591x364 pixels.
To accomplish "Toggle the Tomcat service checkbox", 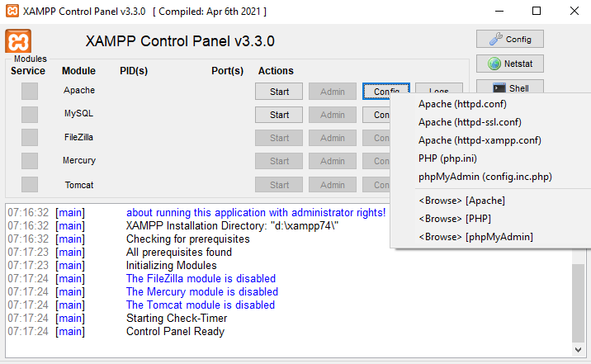I will (x=30, y=185).
